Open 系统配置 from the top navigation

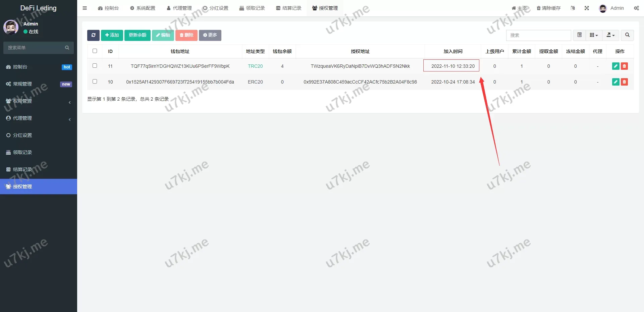(143, 8)
